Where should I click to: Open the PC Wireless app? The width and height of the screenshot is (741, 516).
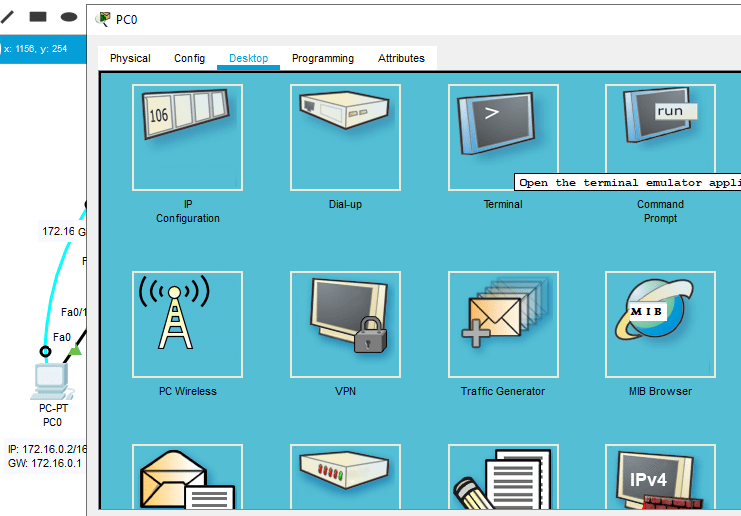[188, 325]
